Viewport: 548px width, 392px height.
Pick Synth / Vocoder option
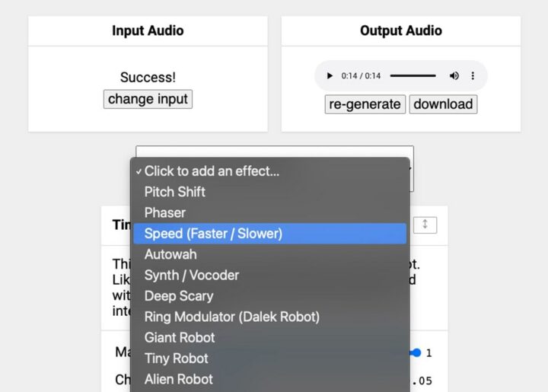pyautogui.click(x=192, y=275)
